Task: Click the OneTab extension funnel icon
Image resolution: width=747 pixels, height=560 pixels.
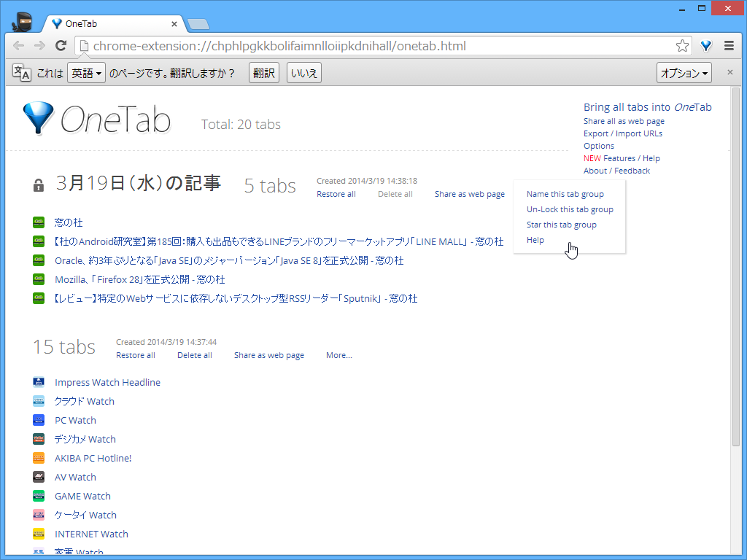Action: tap(706, 46)
